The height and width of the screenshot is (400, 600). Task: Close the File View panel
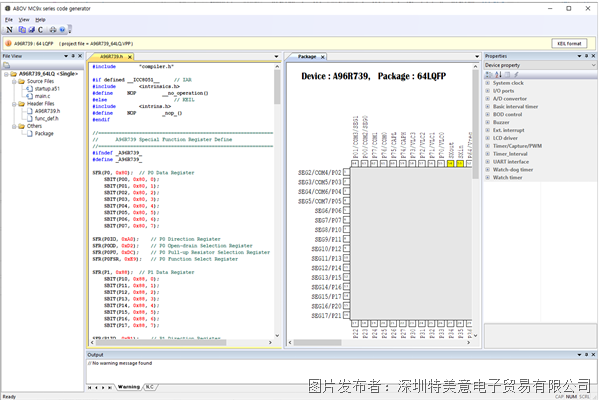(x=80, y=56)
